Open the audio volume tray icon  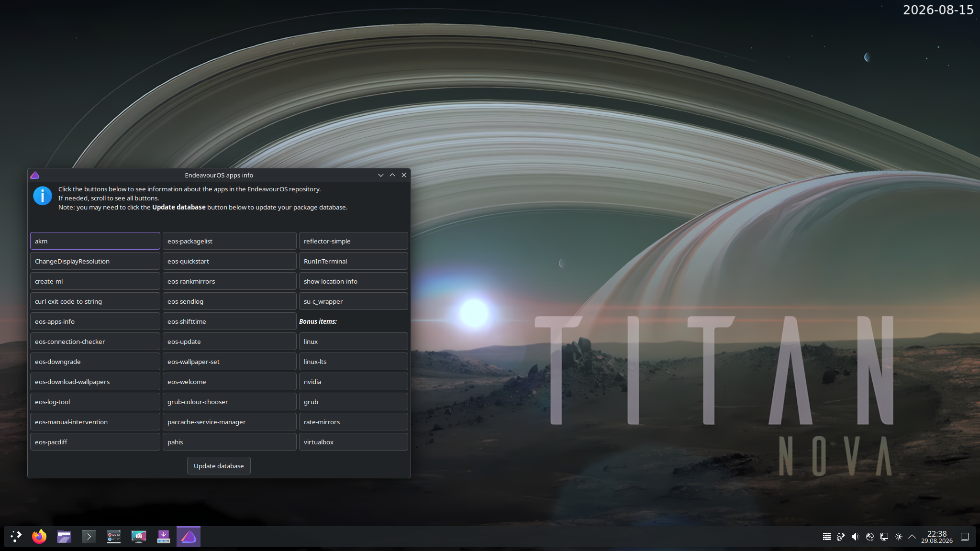click(855, 537)
